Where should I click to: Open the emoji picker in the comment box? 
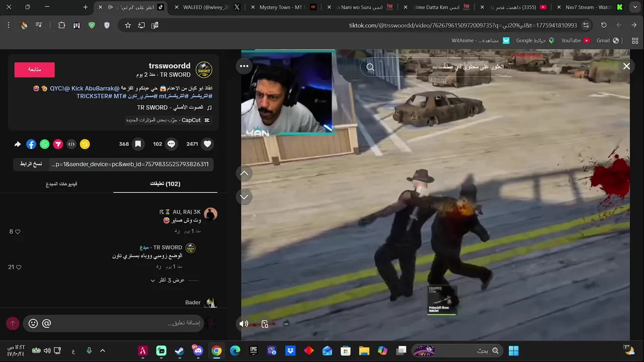(33, 323)
